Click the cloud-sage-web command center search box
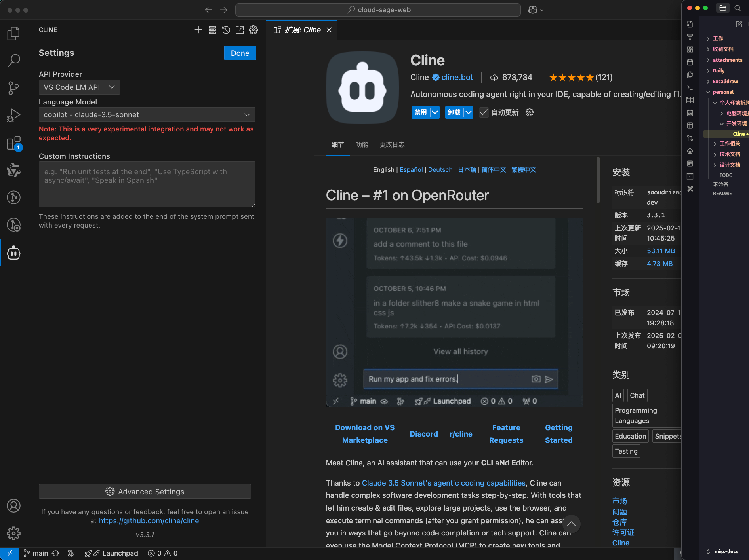Screen dimensions: 749x560 378,10
